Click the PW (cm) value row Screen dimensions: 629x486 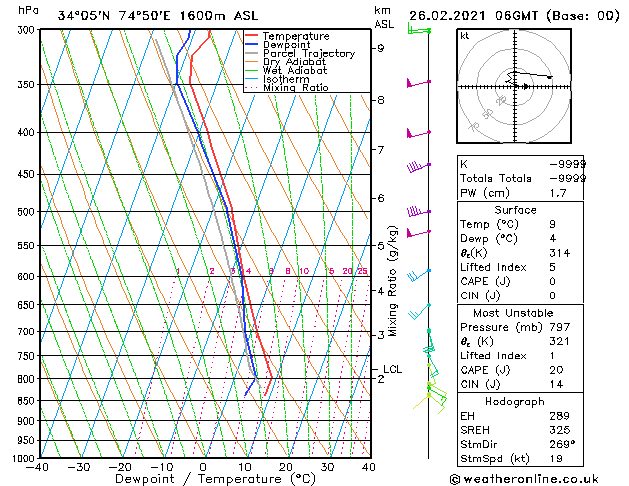click(520, 193)
